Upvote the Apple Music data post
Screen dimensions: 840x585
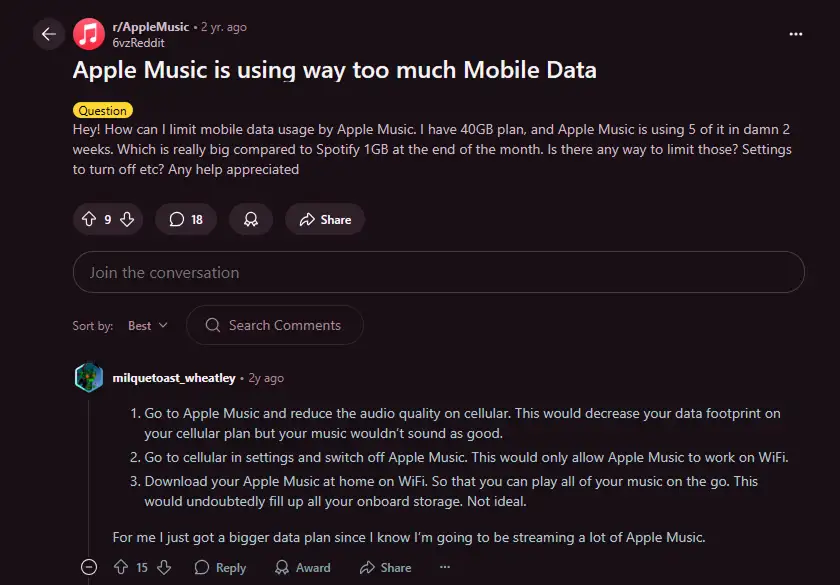(87, 219)
